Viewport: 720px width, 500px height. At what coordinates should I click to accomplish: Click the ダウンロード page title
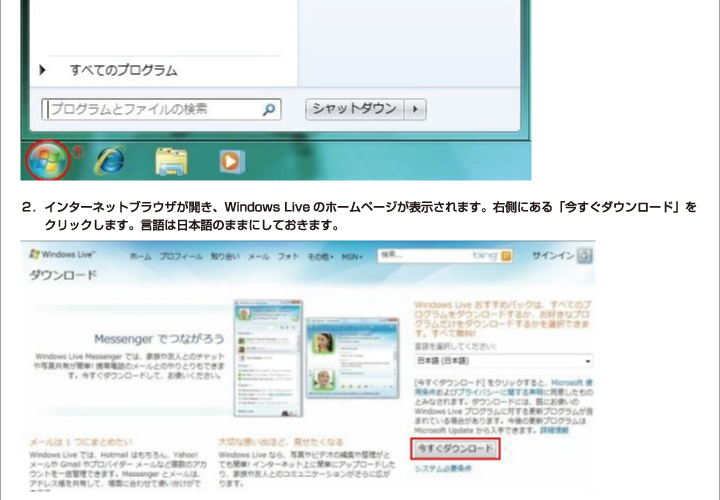[x=63, y=275]
